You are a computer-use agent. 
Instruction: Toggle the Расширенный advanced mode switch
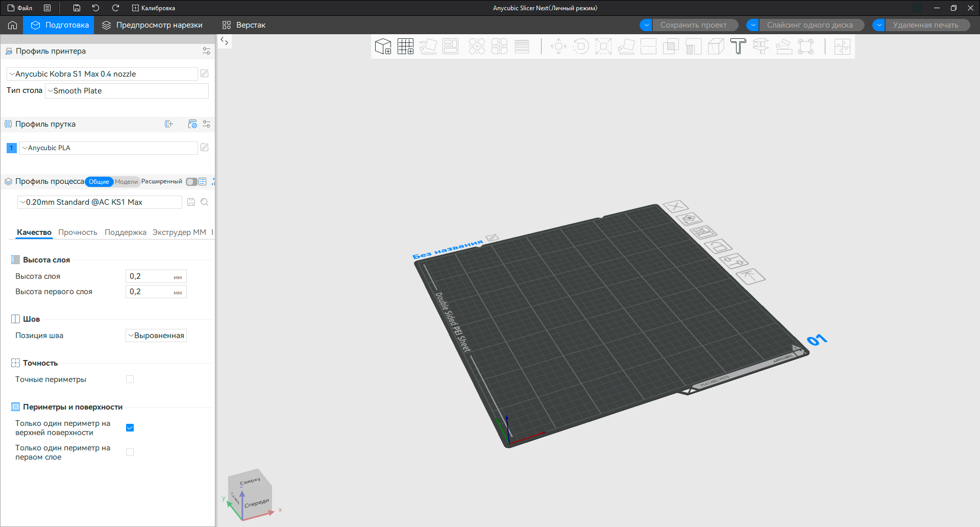[191, 182]
